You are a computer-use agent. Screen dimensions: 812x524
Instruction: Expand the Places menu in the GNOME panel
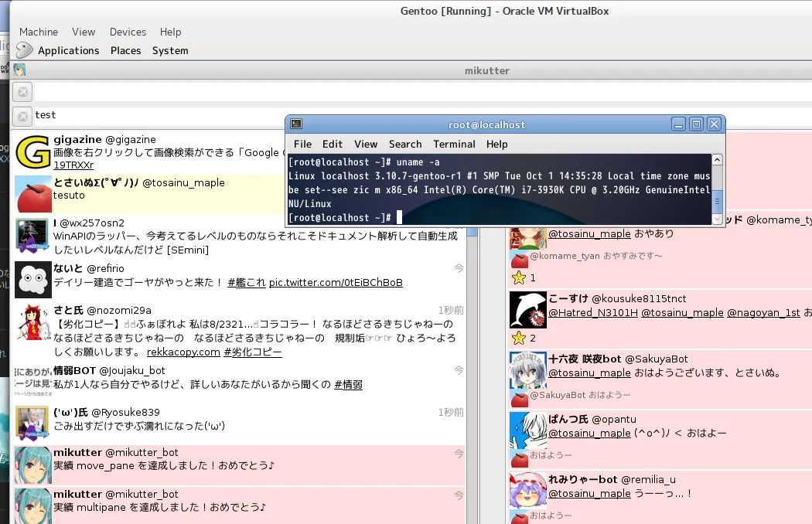tap(125, 50)
